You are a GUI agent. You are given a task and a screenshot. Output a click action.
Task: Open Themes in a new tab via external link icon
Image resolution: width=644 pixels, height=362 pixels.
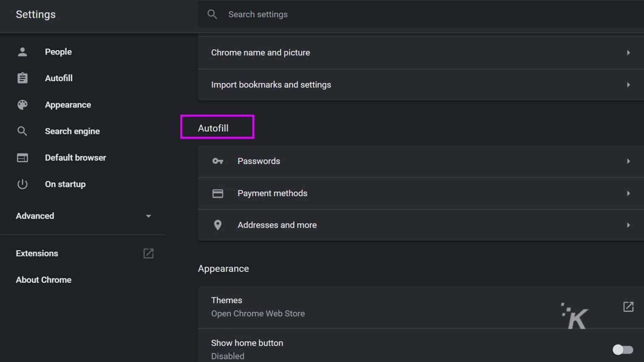pyautogui.click(x=628, y=307)
